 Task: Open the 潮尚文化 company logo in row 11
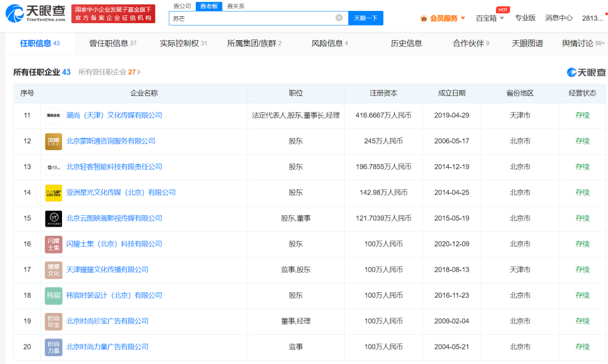point(54,115)
